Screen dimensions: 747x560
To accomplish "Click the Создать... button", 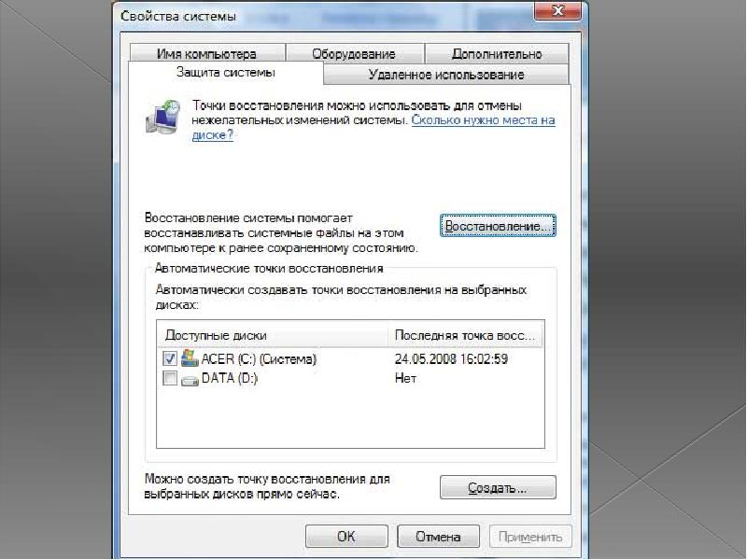I will 498,487.
